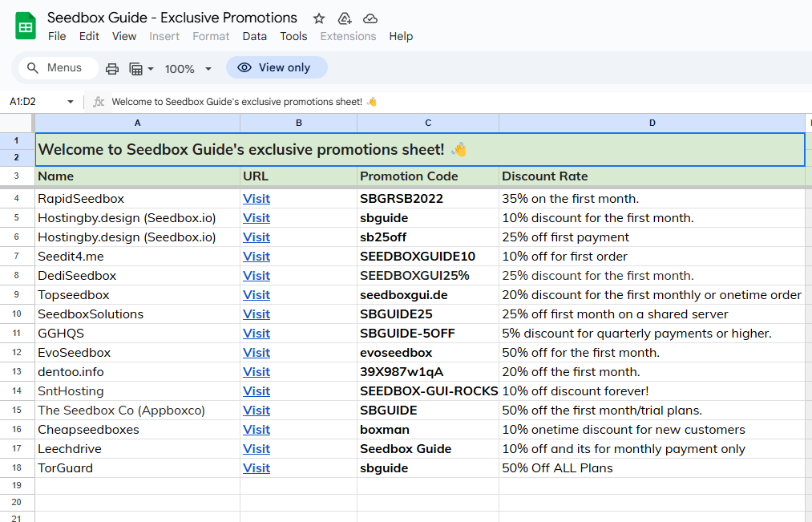Click the print icon in toolbar

pos(112,69)
